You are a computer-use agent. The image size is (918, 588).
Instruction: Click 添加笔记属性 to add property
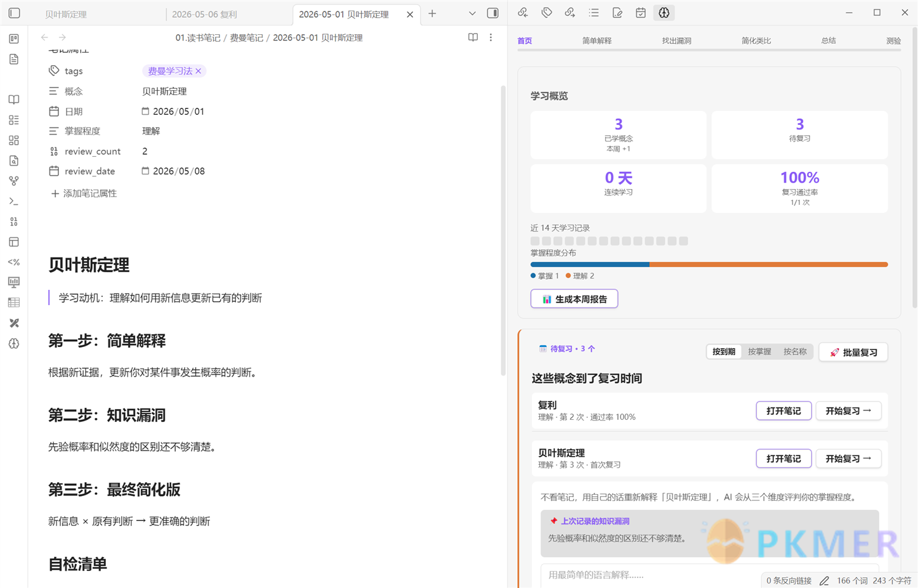point(84,193)
